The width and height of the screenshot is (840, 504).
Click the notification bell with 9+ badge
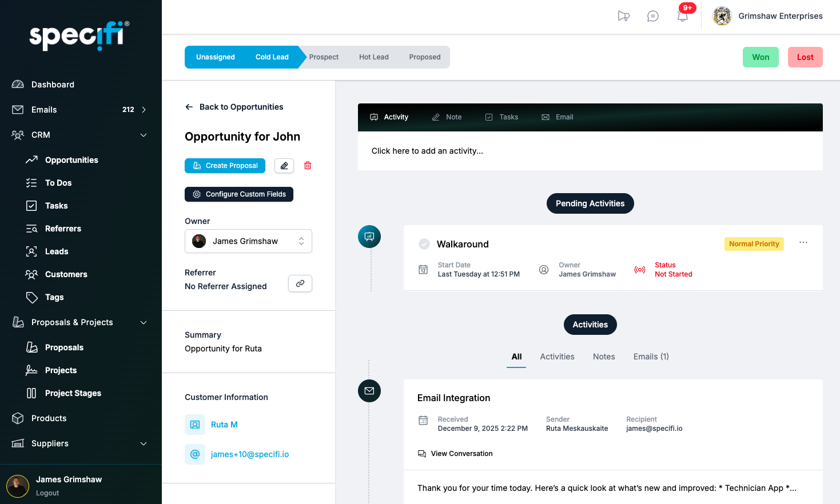click(682, 16)
